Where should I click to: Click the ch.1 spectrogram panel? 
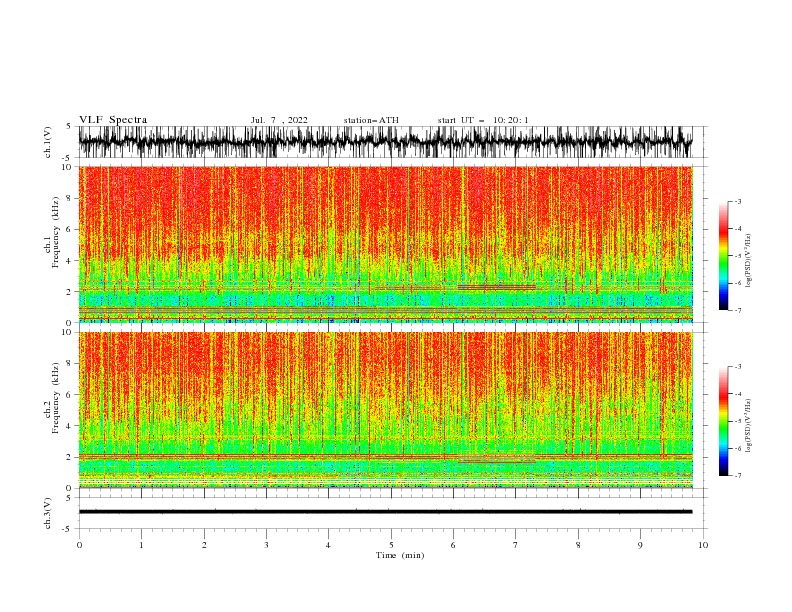pyautogui.click(x=385, y=244)
